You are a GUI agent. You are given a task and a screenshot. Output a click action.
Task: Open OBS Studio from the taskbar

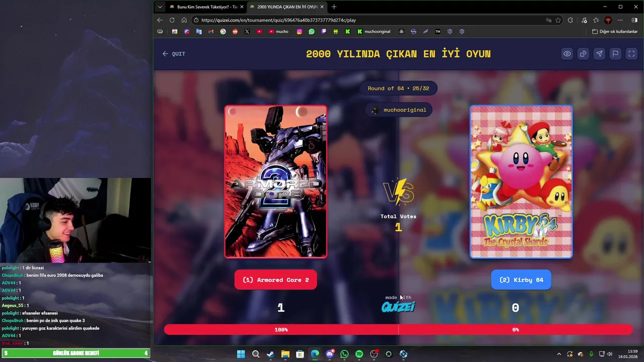[x=374, y=354]
